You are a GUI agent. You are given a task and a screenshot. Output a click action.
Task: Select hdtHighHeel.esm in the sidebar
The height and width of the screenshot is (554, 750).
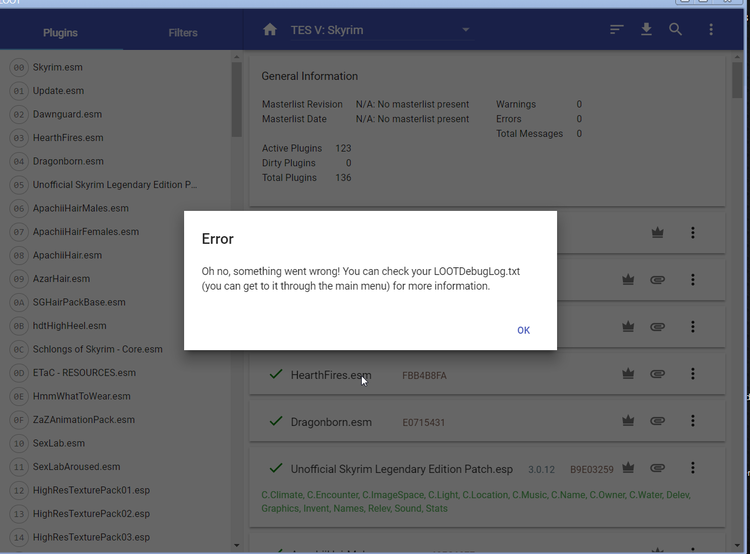click(x=92, y=326)
